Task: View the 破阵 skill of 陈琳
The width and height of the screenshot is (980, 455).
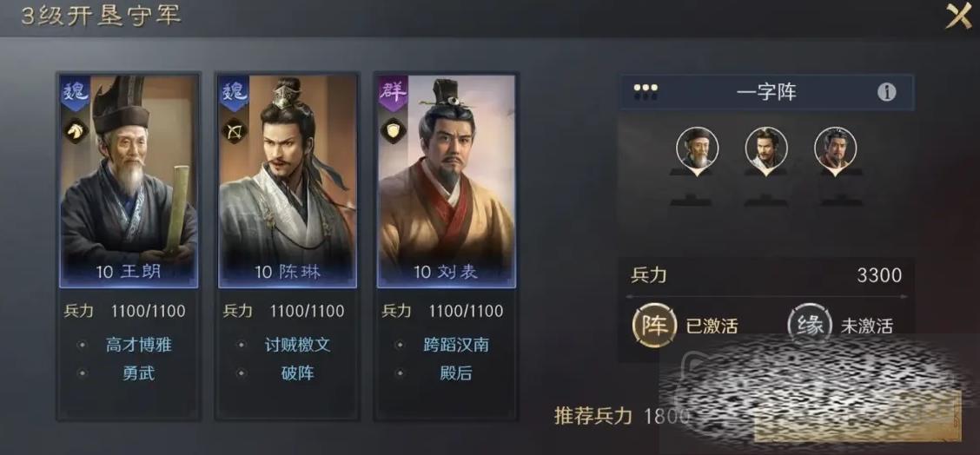Action: 297,373
